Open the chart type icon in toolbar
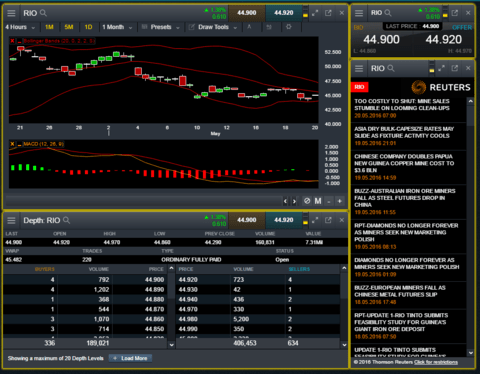This screenshot has width=480, height=374. [269, 27]
